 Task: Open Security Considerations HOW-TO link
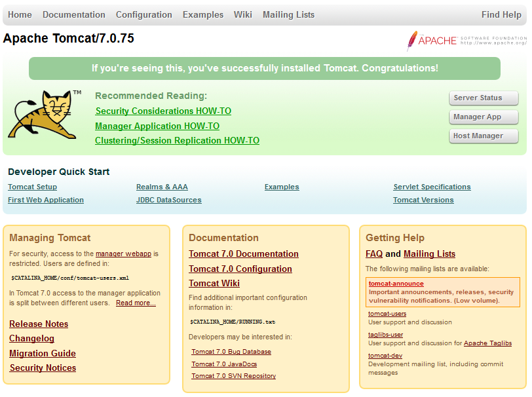click(163, 111)
